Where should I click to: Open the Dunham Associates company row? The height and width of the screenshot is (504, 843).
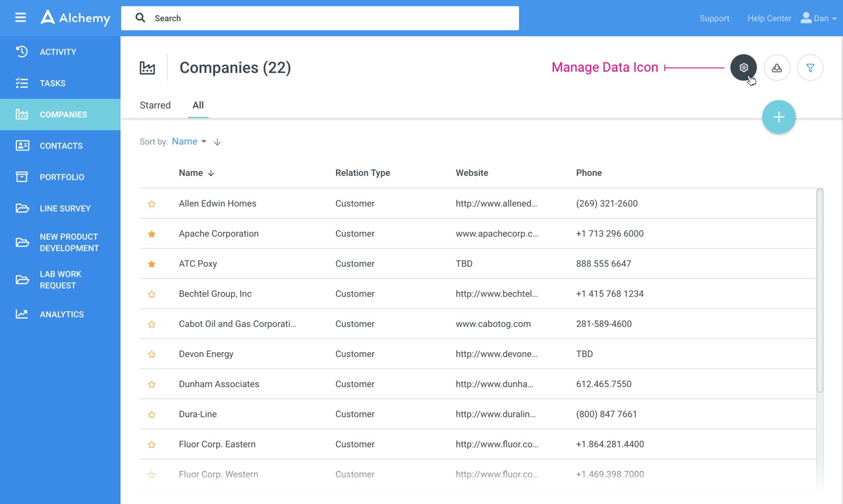coord(478,384)
